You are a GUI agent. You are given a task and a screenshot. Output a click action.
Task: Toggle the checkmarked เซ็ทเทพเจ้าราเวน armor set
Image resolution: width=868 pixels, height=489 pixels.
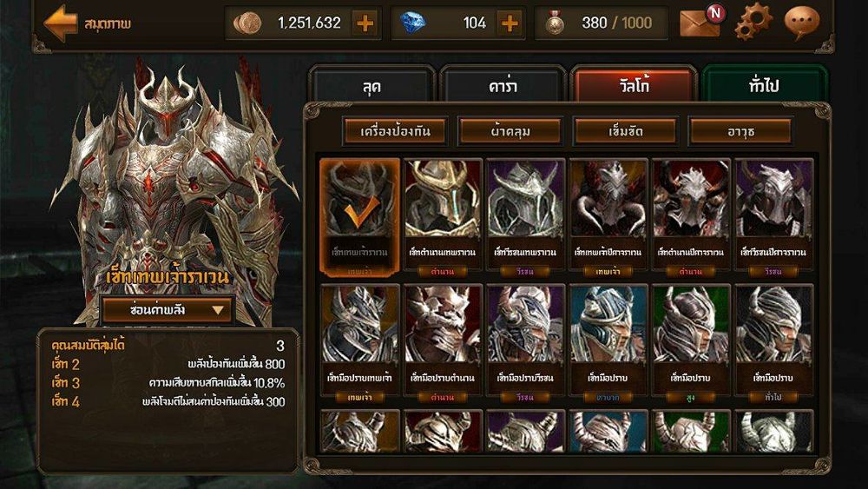pos(359,218)
